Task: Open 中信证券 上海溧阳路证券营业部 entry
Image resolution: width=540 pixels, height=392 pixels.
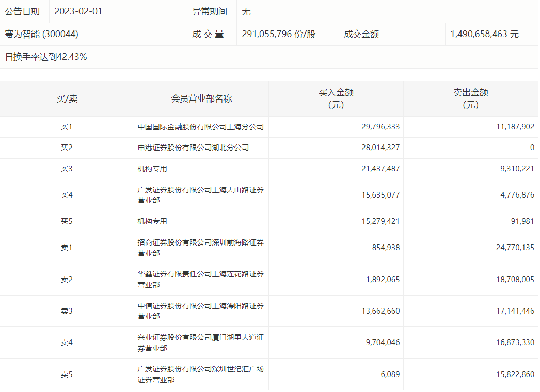Action: [x=201, y=311]
